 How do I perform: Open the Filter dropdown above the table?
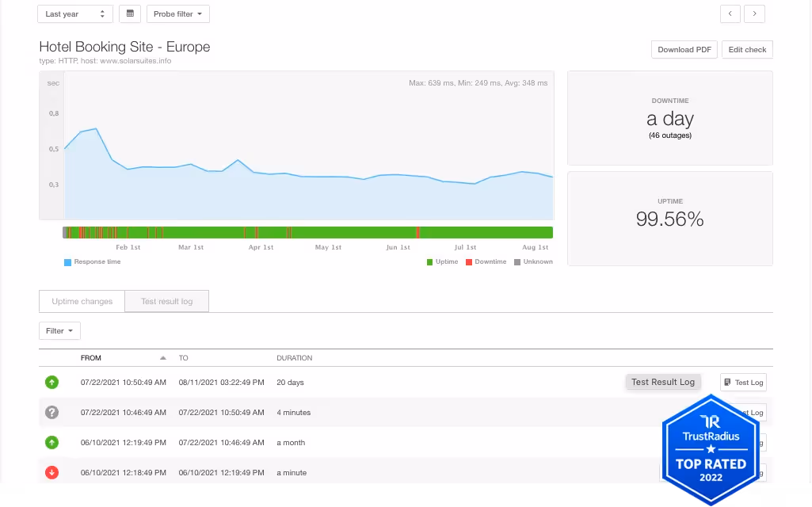coord(59,331)
